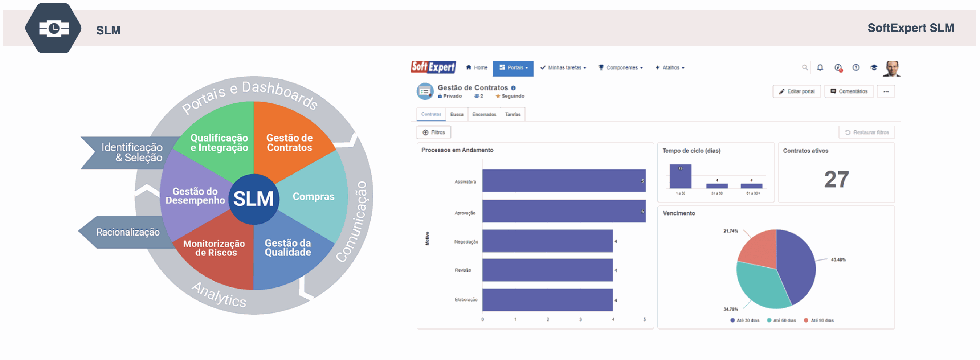Image resolution: width=980 pixels, height=360 pixels.
Task: Click info icon beside Gestão de Contratos
Action: pyautogui.click(x=513, y=88)
